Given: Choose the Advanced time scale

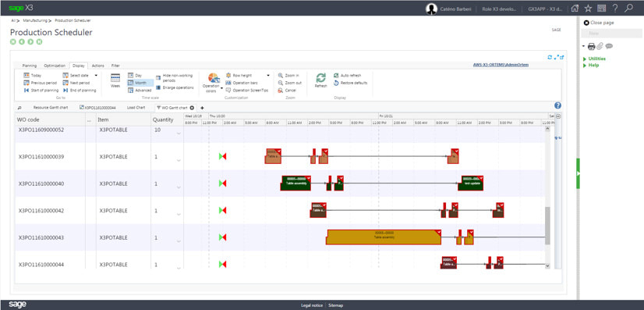Looking at the screenshot, I should tap(140, 90).
